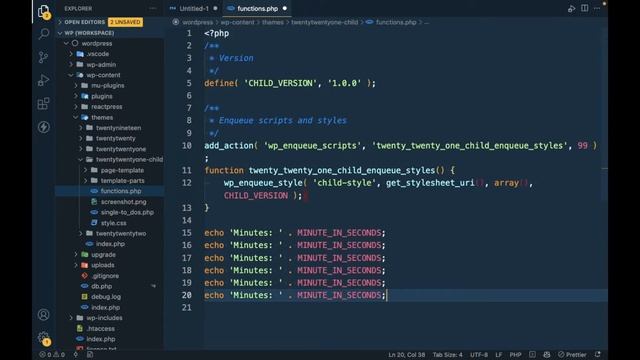Click the Prettier status bar item
This screenshot has width=640, height=360.
coord(572,355)
